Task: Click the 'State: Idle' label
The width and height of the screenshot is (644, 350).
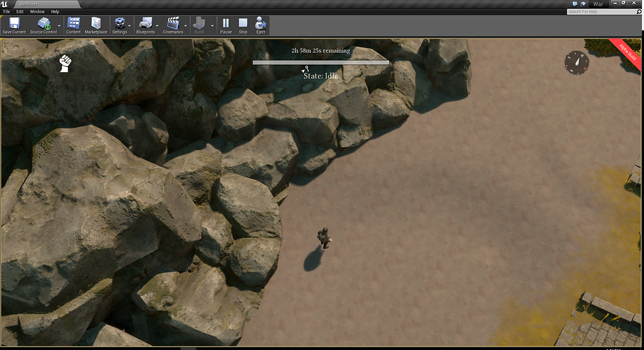Action: point(321,76)
